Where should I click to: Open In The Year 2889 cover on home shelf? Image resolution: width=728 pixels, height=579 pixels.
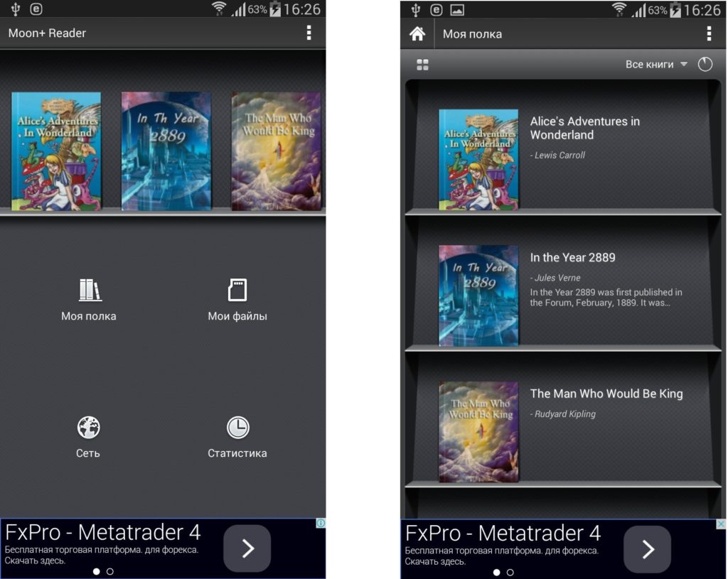click(x=166, y=151)
